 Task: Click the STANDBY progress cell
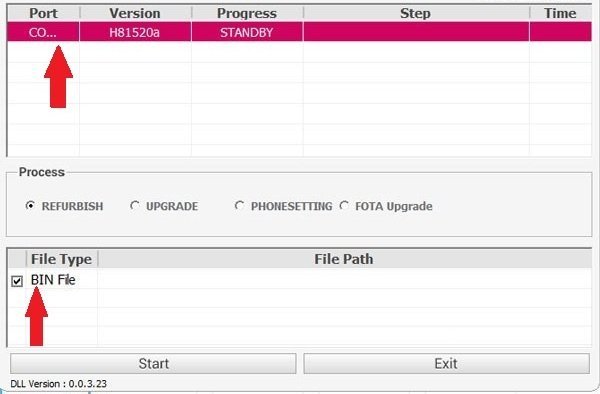click(247, 32)
